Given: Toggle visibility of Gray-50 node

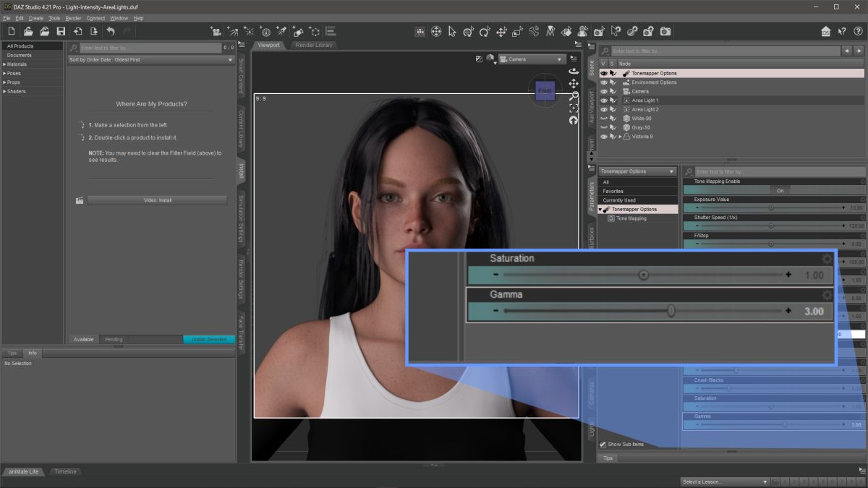Looking at the screenshot, I should tap(604, 127).
